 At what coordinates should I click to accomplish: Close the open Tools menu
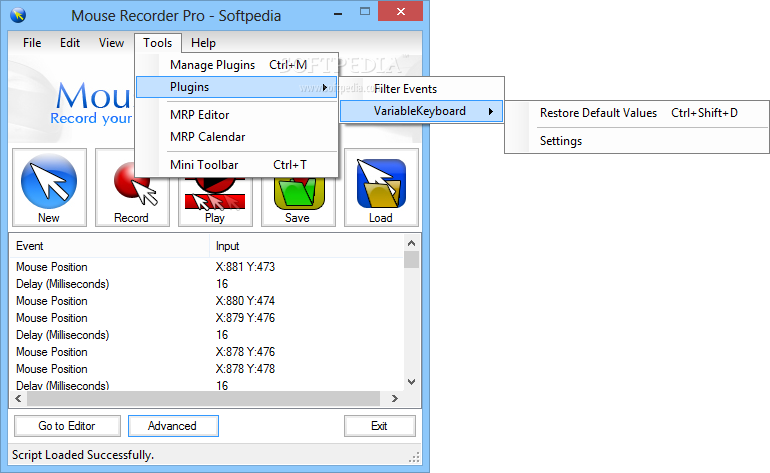point(158,43)
